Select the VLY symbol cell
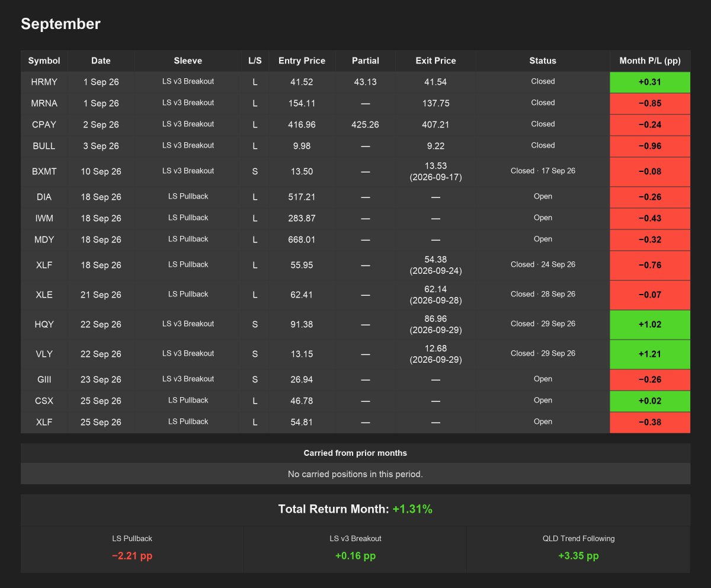The image size is (711, 588). [44, 354]
